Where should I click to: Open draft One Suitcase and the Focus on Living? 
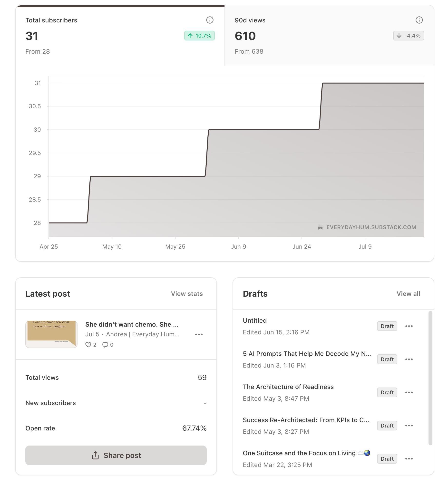tap(307, 453)
